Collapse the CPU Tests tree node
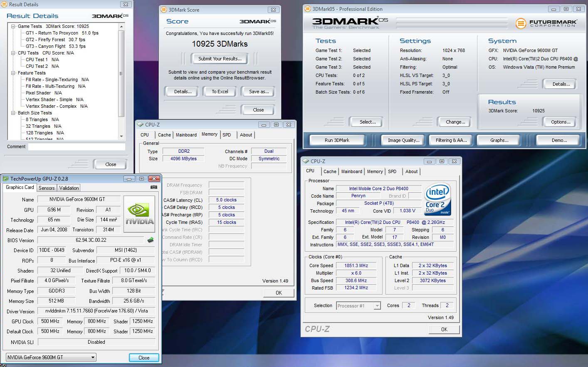Screen dimensions: 588x367 coord(13,53)
